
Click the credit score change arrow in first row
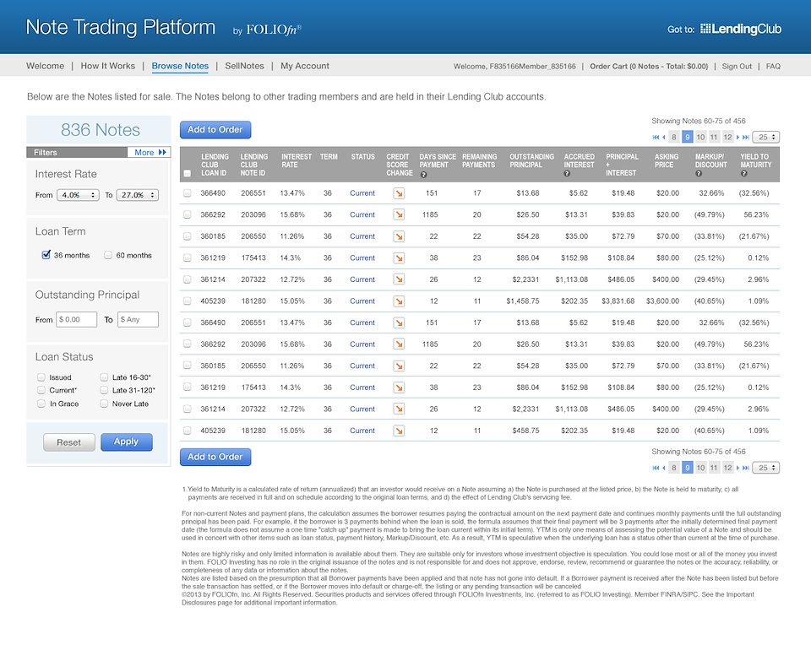coord(399,193)
